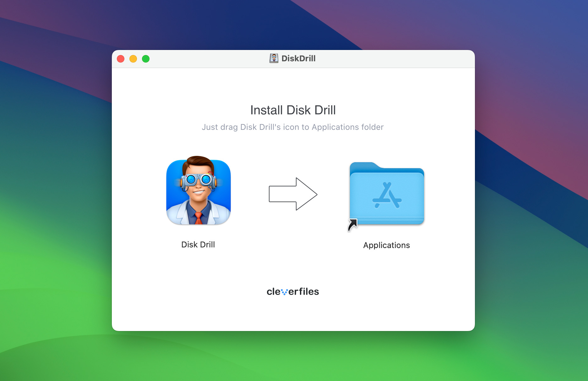Click the yellow minimize traffic light button

click(133, 58)
